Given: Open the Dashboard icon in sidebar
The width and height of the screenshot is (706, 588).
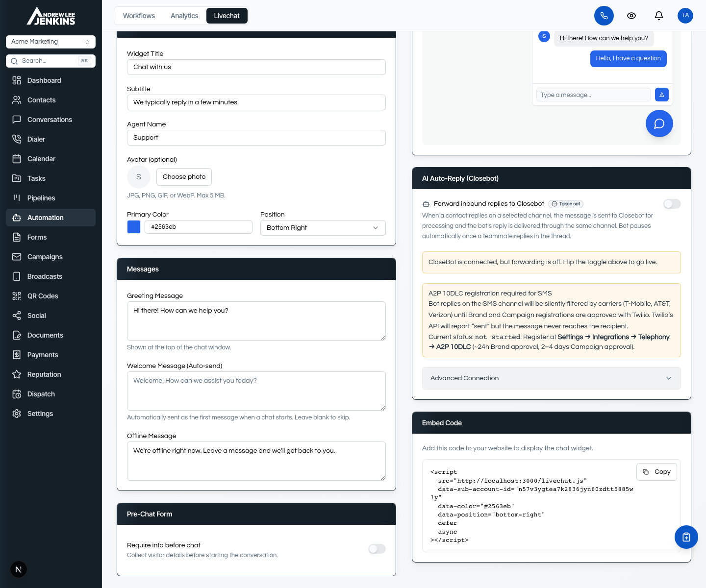Looking at the screenshot, I should tap(17, 80).
